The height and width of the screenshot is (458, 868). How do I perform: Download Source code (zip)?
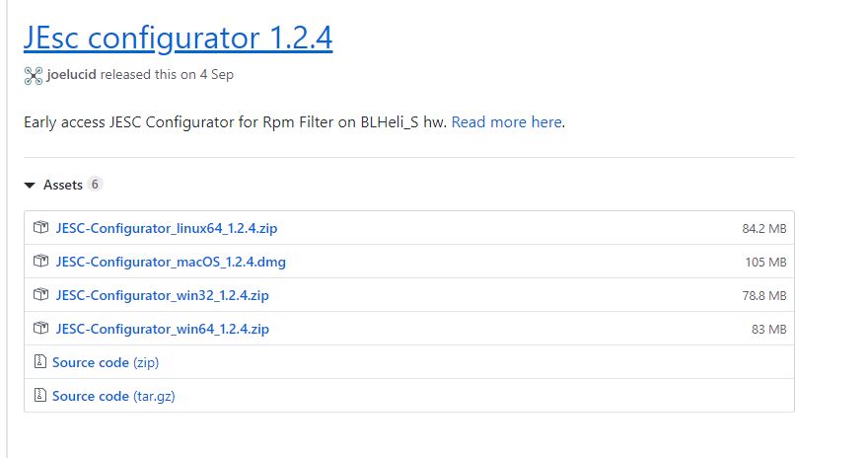(x=106, y=362)
